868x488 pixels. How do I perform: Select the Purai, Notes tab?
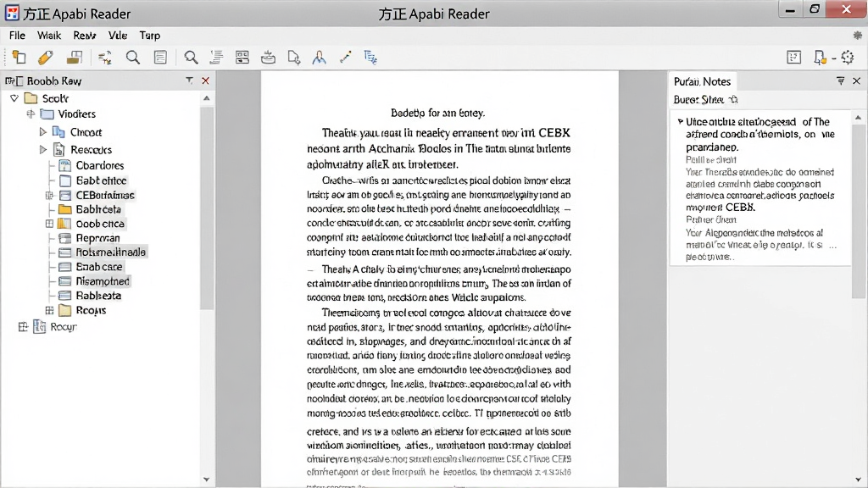point(702,81)
